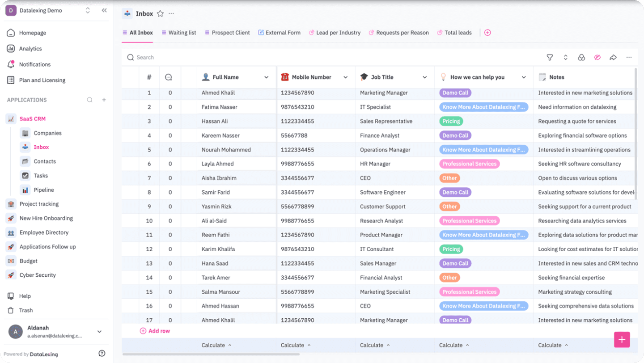Open table toolbar ellipsis menu
Screen dimensions: 644x363
pyautogui.click(x=629, y=57)
